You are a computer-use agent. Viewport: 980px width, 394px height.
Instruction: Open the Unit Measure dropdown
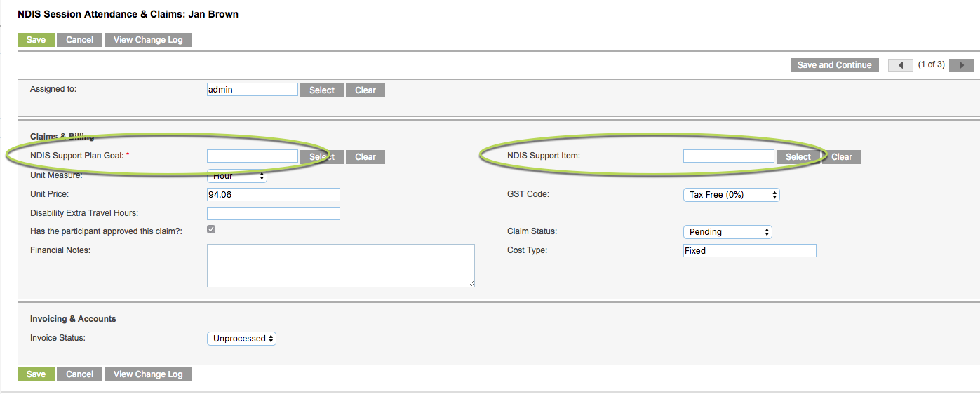point(237,176)
